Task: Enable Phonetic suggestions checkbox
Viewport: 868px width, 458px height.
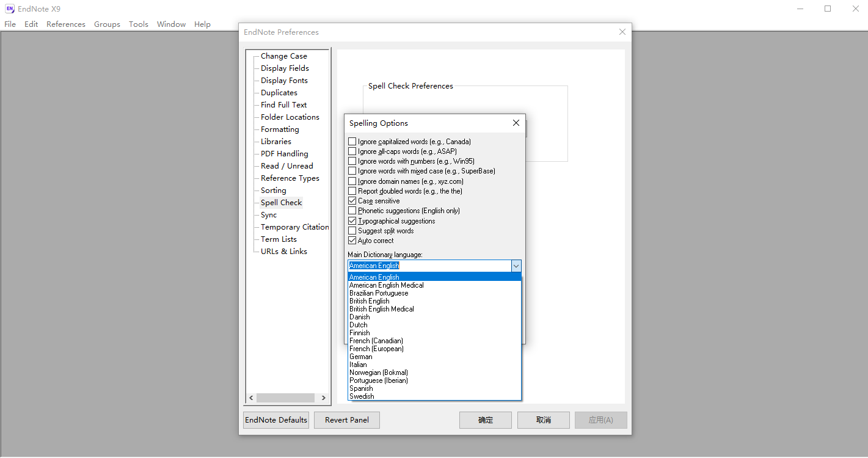Action: (x=352, y=211)
